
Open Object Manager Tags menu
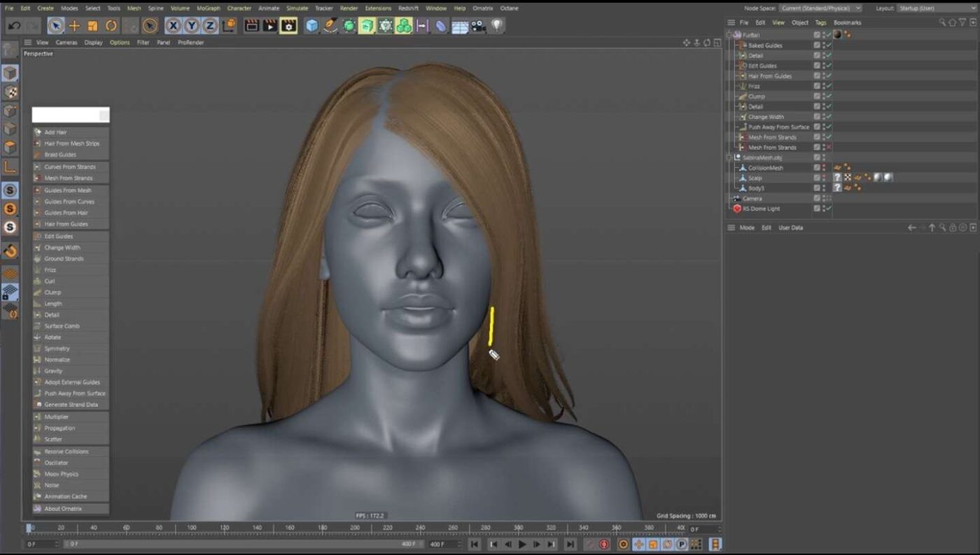820,22
